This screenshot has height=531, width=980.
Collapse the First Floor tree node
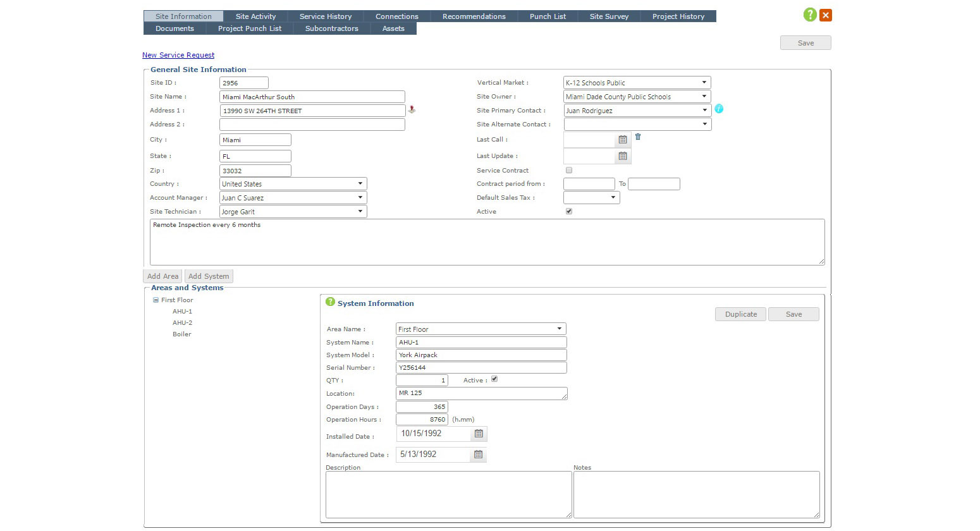(x=156, y=300)
